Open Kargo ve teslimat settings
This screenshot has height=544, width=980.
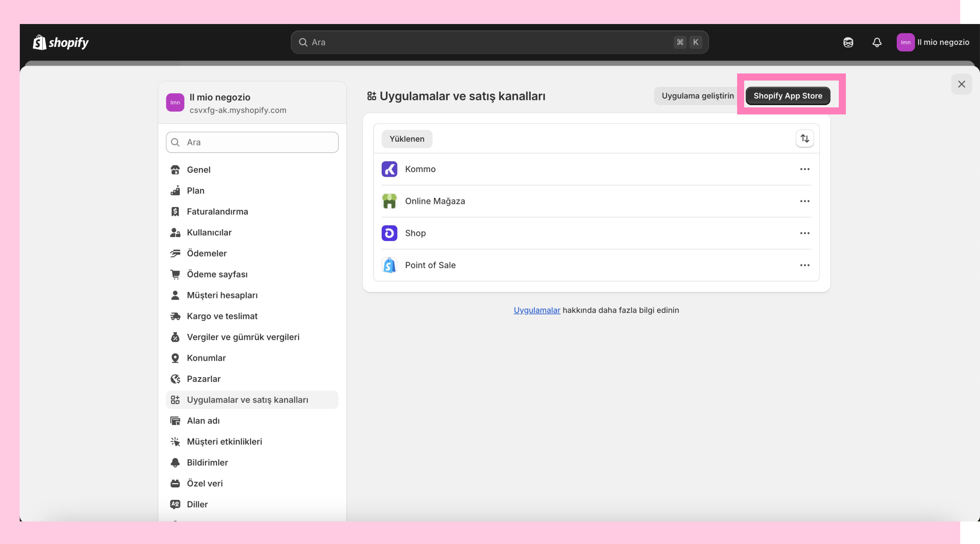[222, 316]
